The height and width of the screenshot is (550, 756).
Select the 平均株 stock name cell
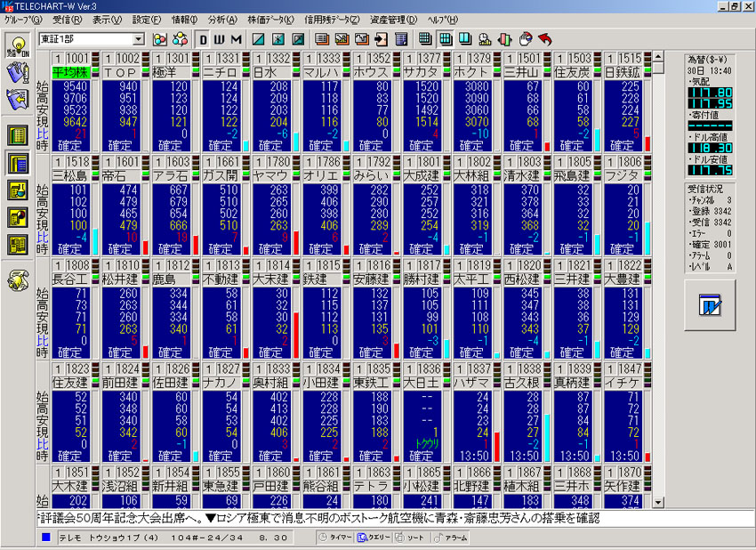(70, 72)
